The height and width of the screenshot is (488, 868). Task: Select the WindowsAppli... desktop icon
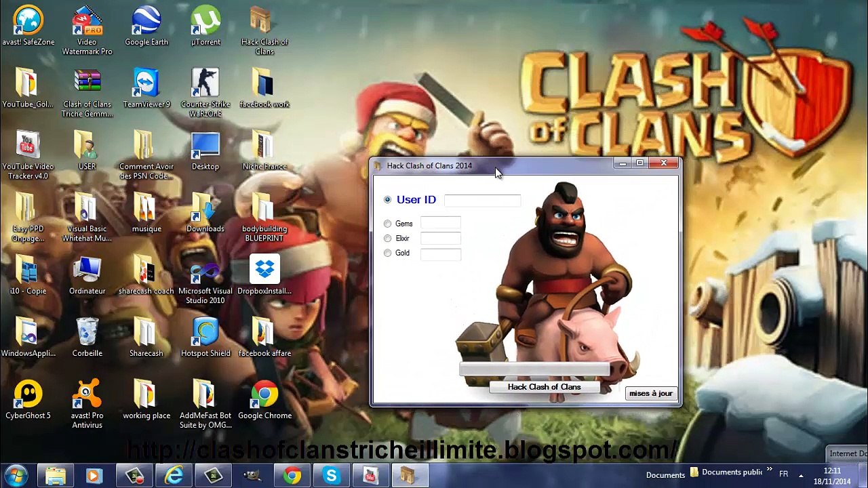click(28, 338)
